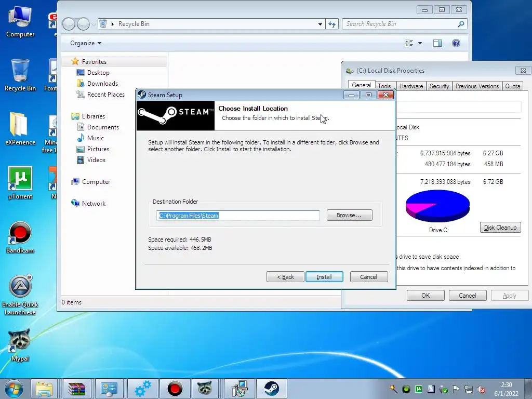Open the recent pages dropdown beside the navigation arrows
This screenshot has height=399, width=532.
(94, 24)
